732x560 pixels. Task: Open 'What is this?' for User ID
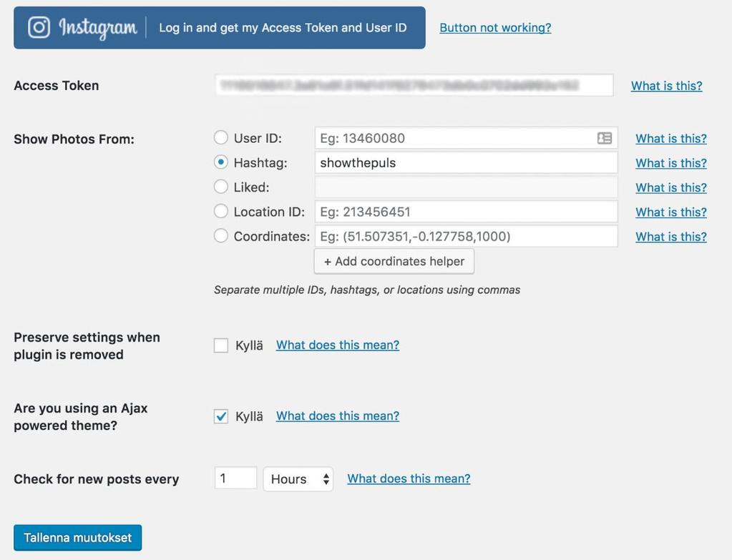(671, 139)
